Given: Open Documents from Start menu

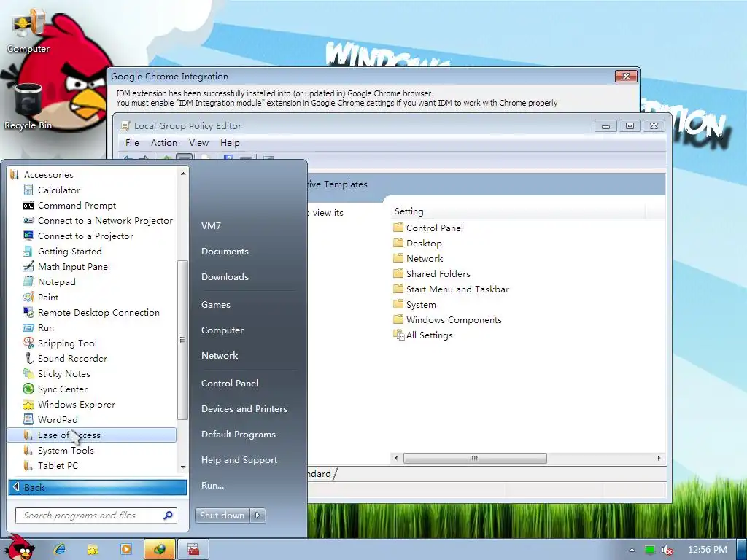Looking at the screenshot, I should pyautogui.click(x=225, y=251).
